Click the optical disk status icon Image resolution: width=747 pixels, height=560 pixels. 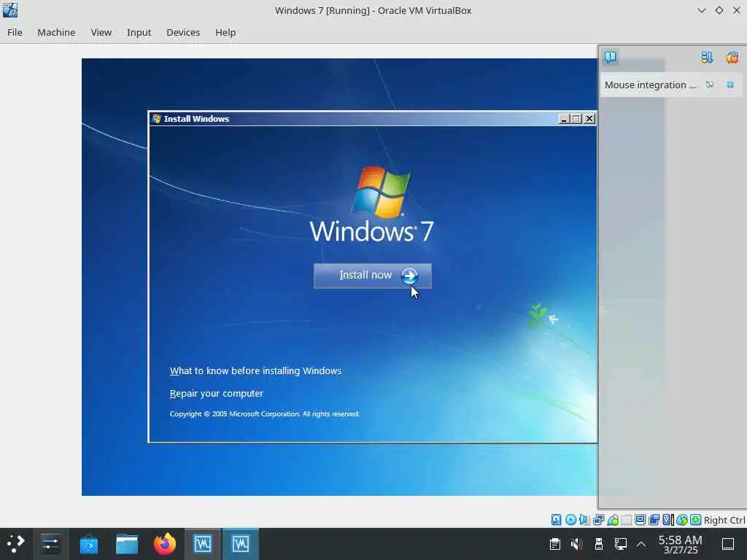(570, 519)
